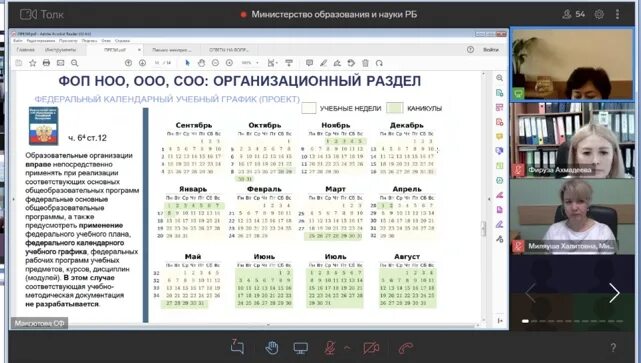Screen dimensions: 641x363
Task: Open the participants list showing 54
Action: pyautogui.click(x=573, y=14)
